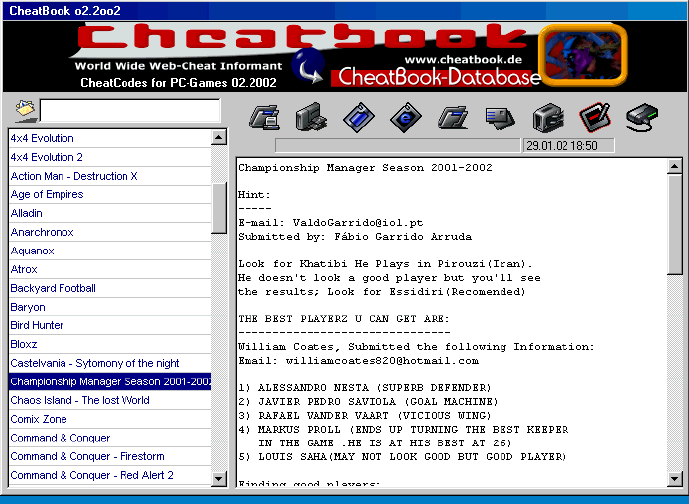Click the yellow folder icon beside search box
The height and width of the screenshot is (504, 689).
(x=25, y=110)
